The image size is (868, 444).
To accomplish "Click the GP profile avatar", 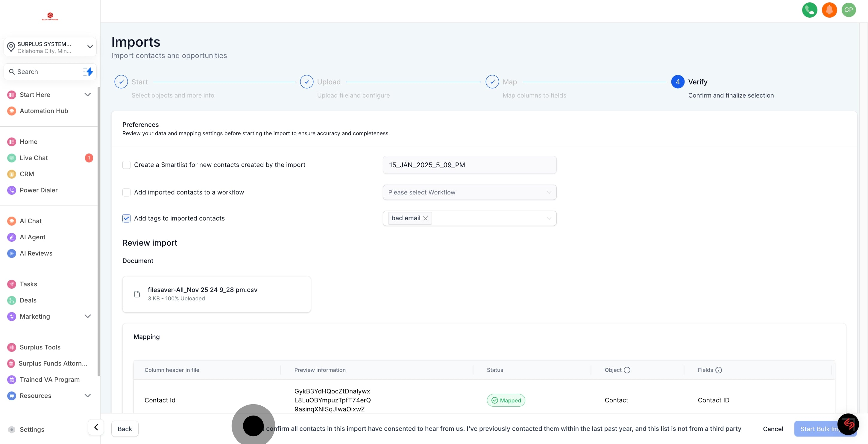I will (x=849, y=10).
